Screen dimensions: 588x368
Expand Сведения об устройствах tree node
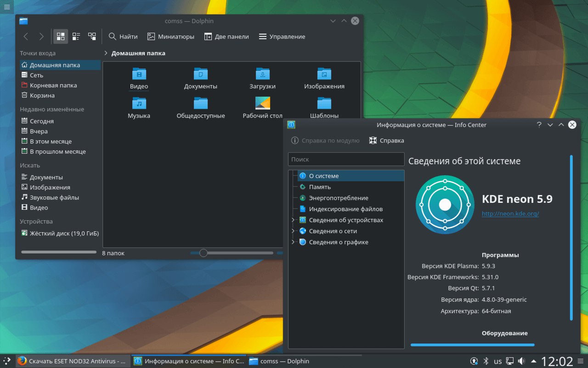point(293,220)
